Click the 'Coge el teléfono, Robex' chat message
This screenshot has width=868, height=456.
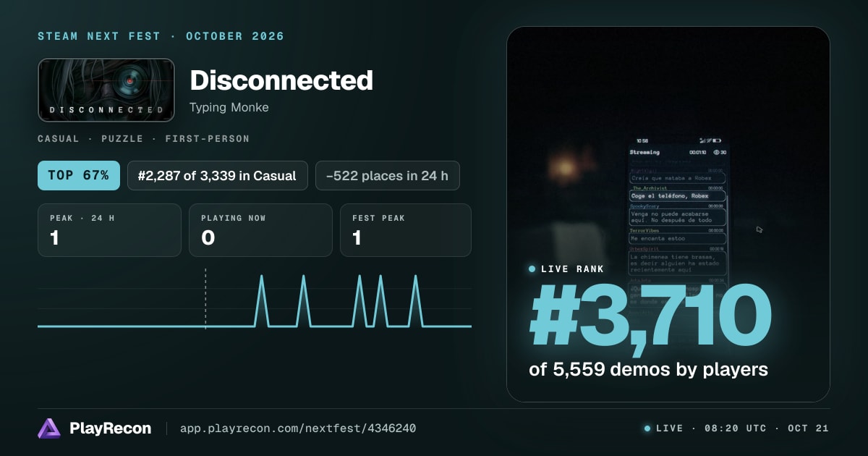[x=677, y=195]
